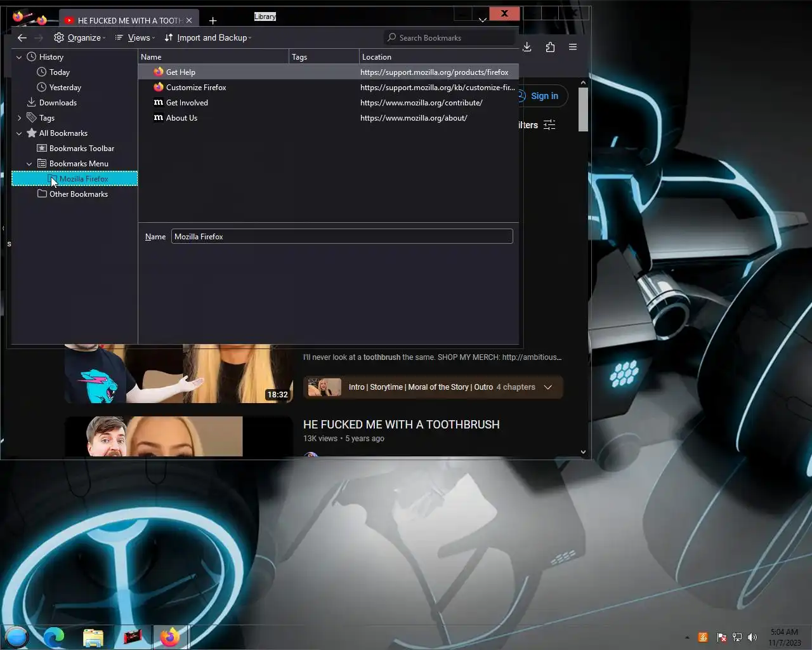Image resolution: width=812 pixels, height=650 pixels.
Task: Expand the Tags tree node
Action: point(19,118)
